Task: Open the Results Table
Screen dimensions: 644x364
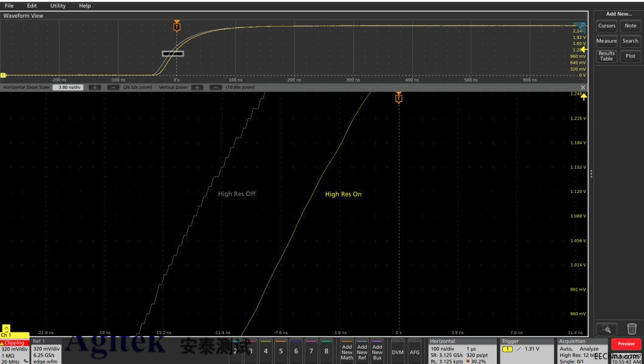Action: point(607,56)
